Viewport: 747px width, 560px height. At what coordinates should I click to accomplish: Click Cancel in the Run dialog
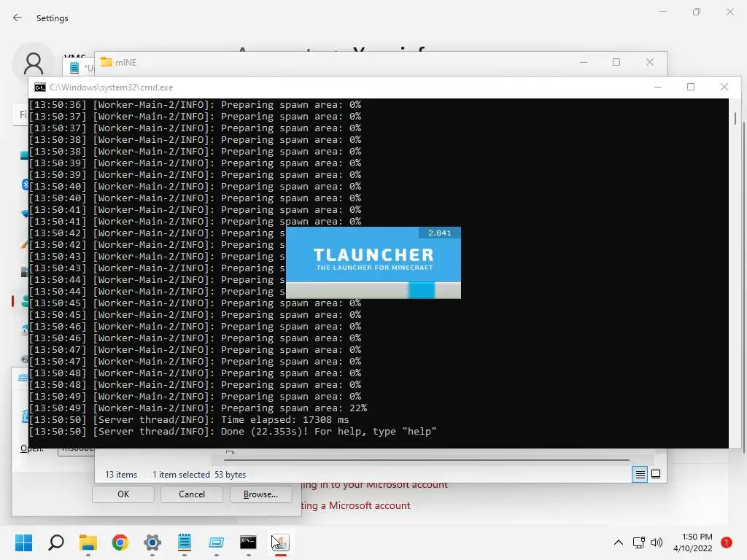192,494
